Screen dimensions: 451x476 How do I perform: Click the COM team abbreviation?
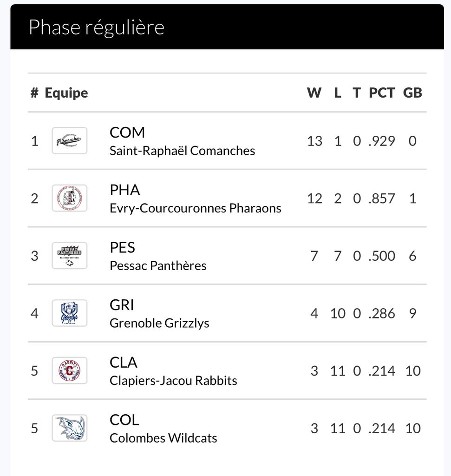coord(127,132)
